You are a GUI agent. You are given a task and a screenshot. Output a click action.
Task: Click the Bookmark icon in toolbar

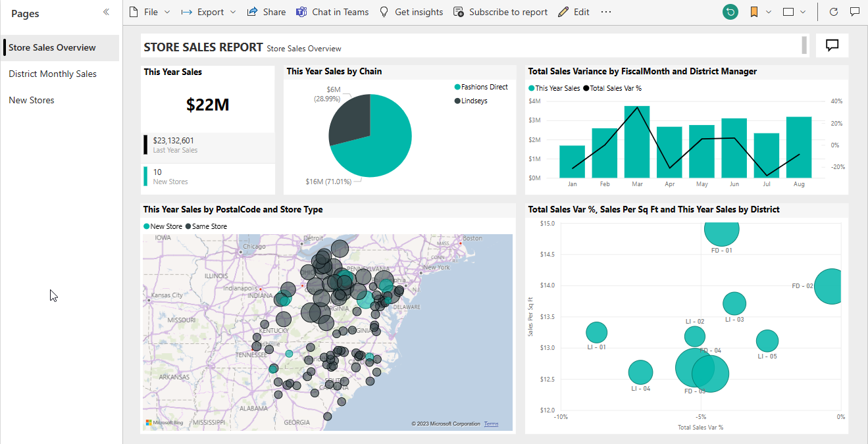pos(754,12)
